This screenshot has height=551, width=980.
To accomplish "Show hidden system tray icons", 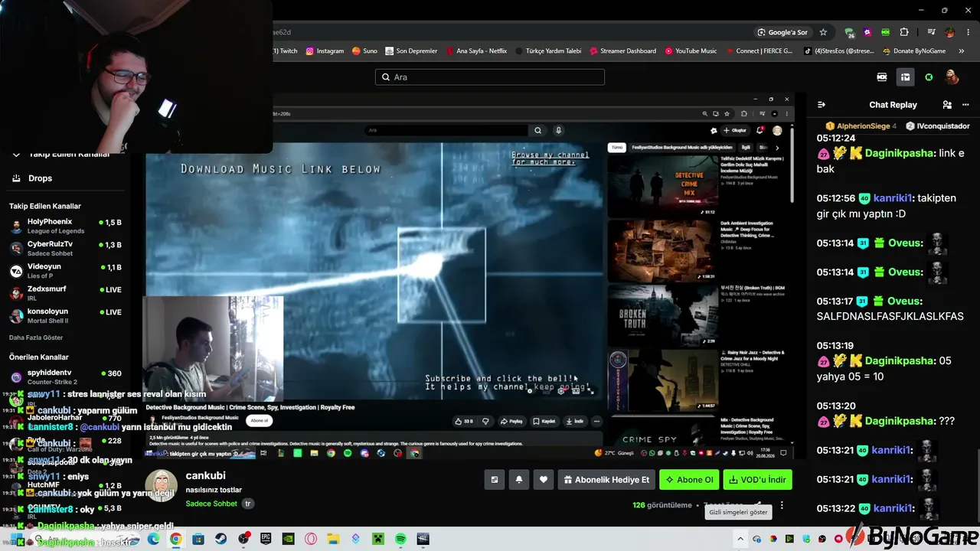I will pos(740,540).
